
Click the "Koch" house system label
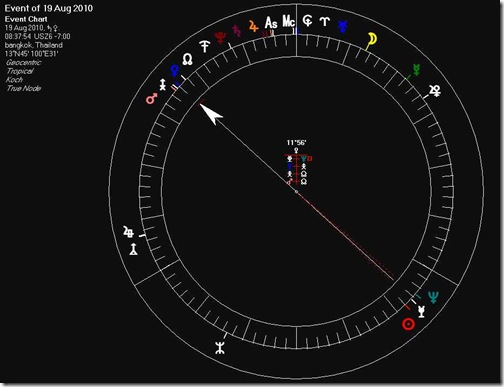14,80
